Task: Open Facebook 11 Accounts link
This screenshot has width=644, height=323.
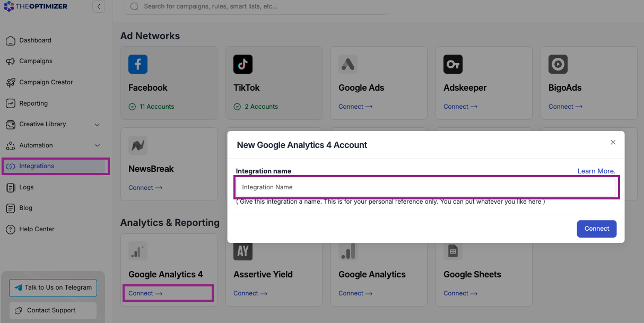Action: click(x=151, y=107)
